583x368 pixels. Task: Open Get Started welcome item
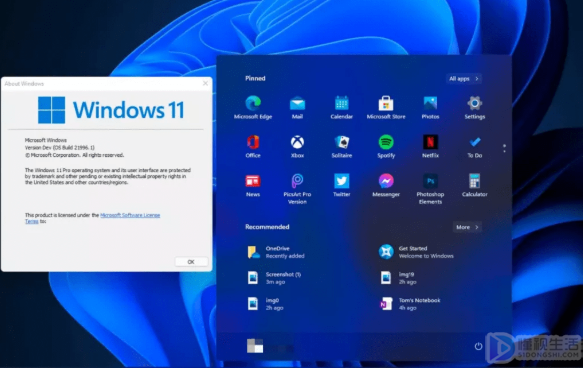[x=416, y=252]
